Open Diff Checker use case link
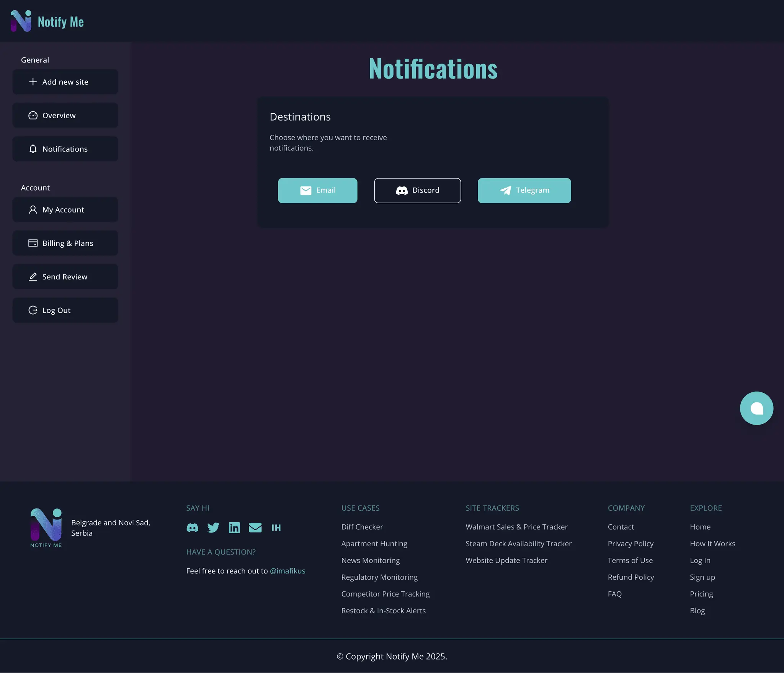Screen dimensions: 784x673 (362, 527)
